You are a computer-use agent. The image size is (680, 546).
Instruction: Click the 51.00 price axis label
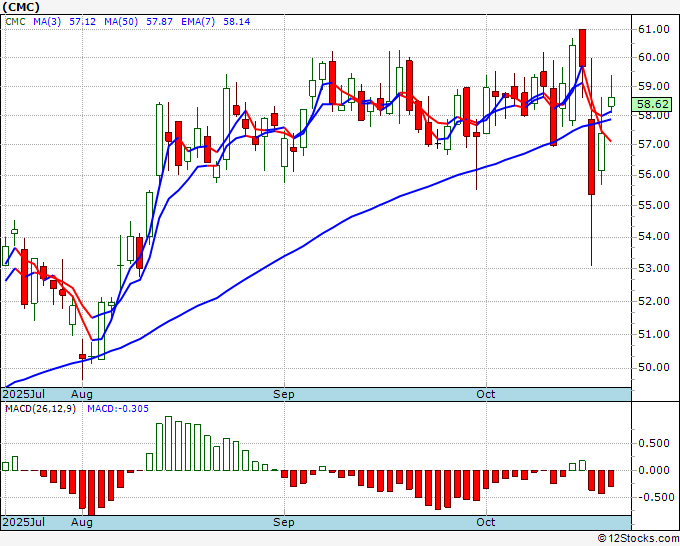[654, 334]
